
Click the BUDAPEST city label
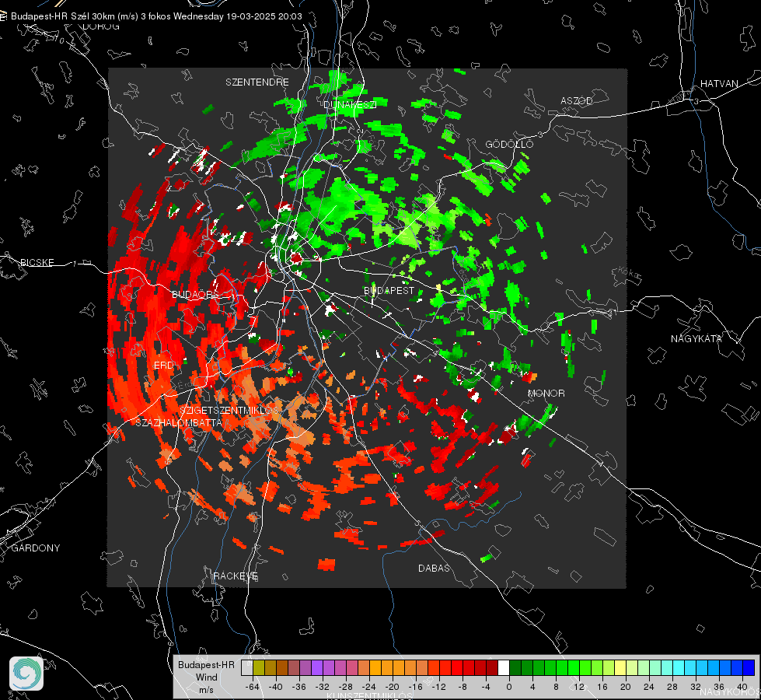point(389,290)
